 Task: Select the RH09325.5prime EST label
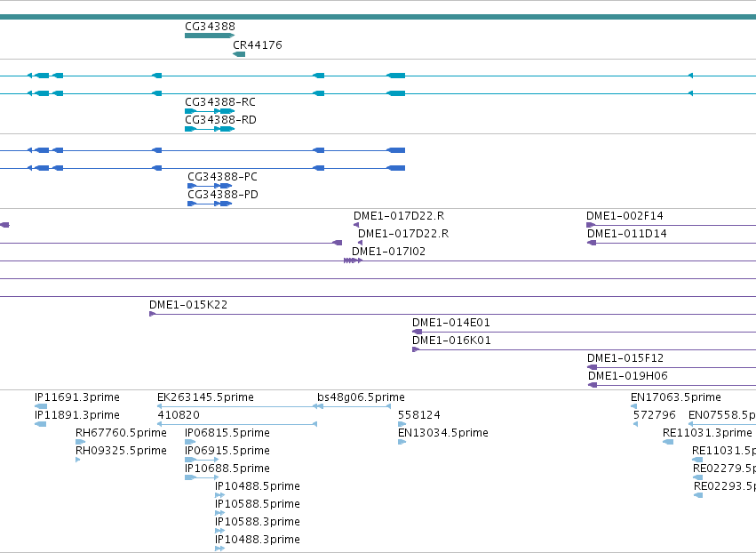[x=121, y=451]
